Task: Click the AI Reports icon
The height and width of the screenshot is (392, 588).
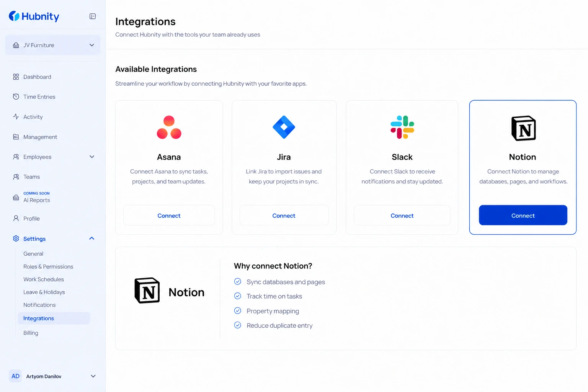Action: click(x=16, y=198)
